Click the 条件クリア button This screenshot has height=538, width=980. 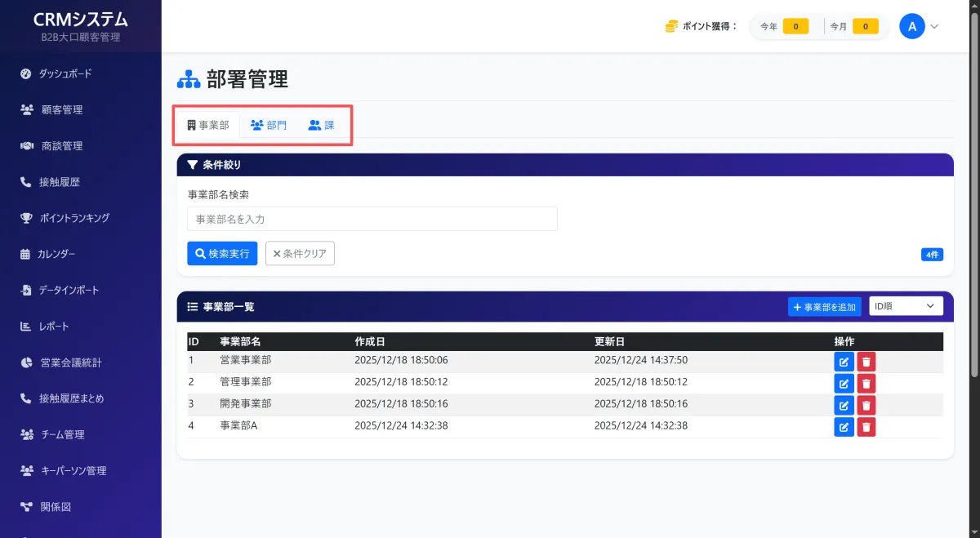(x=300, y=254)
